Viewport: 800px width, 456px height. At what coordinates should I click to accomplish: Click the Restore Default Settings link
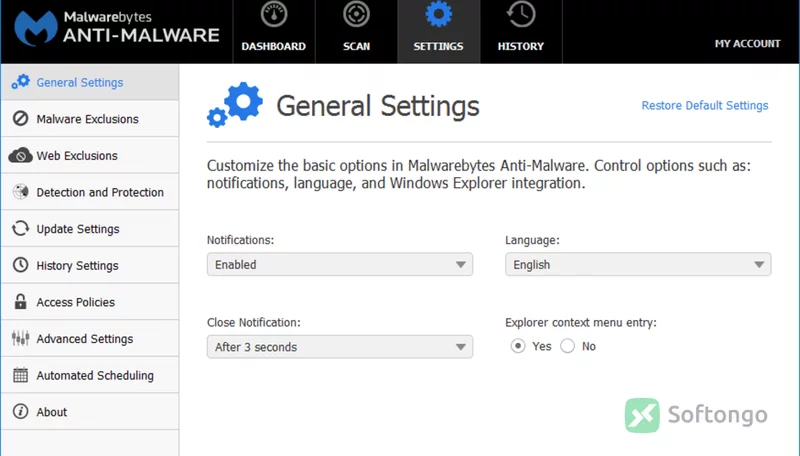pyautogui.click(x=705, y=106)
